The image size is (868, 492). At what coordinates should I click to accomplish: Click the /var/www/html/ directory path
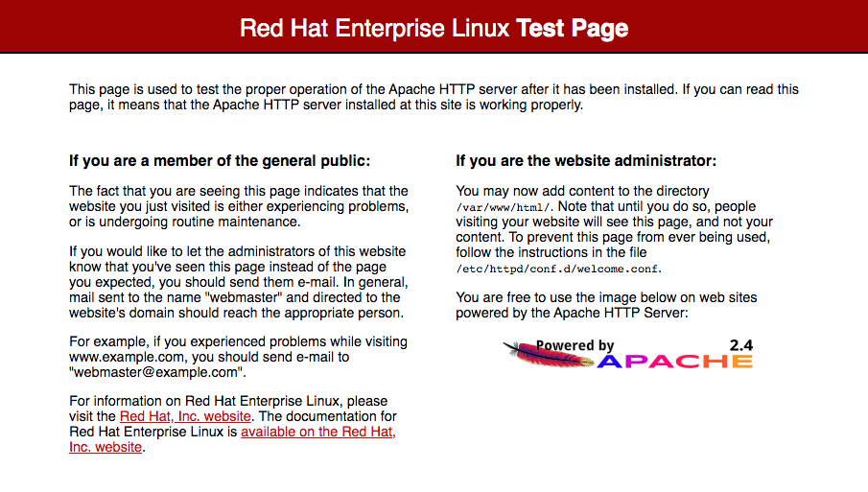pyautogui.click(x=503, y=207)
